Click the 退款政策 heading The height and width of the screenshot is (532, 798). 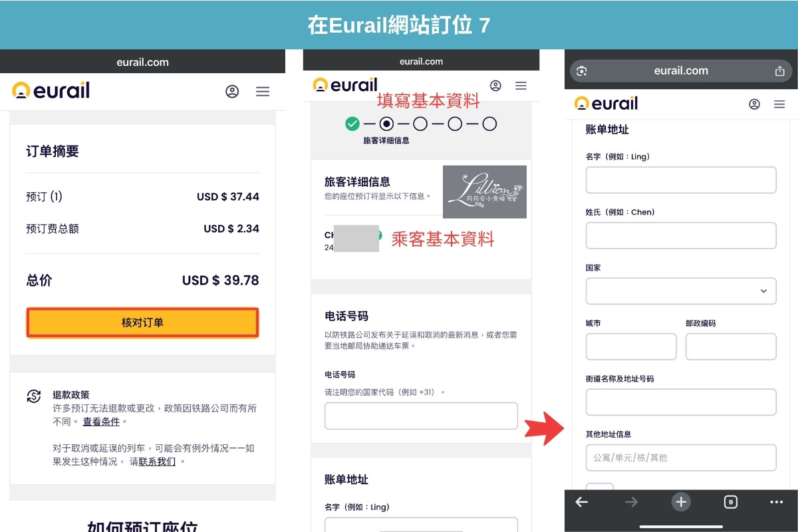tap(71, 395)
